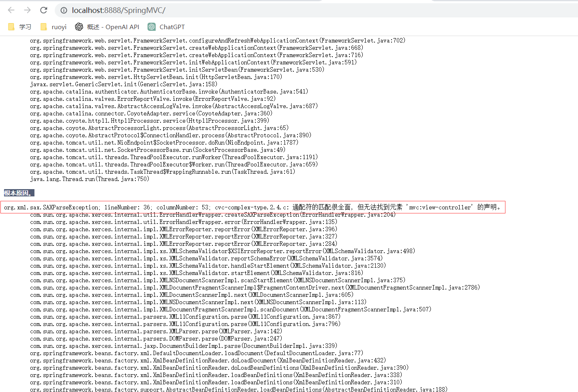Screen dimensions: 578x392
Task: Click the ErrorReportValve.invoke stack line
Action: (153, 99)
